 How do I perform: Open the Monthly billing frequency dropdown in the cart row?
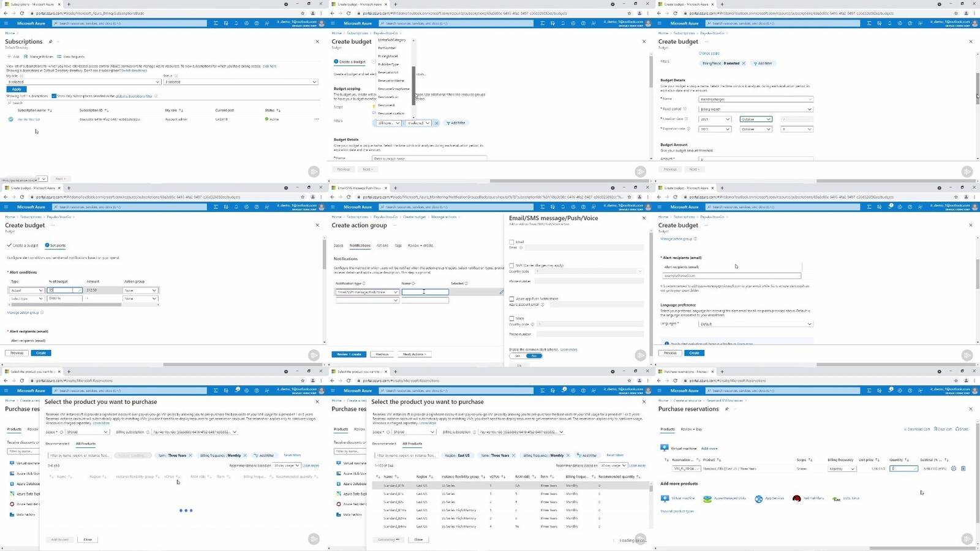point(842,468)
